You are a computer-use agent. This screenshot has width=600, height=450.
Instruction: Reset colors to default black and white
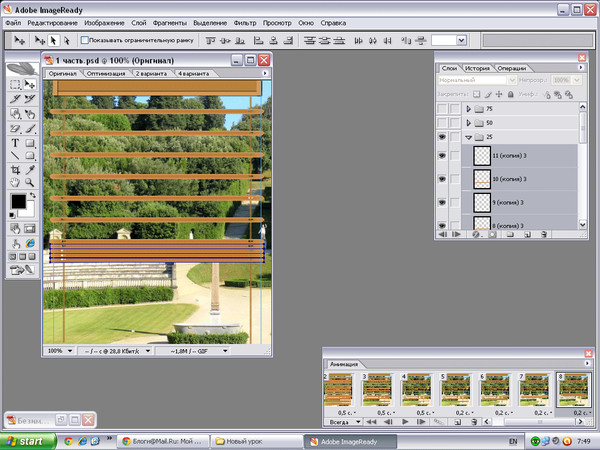(12, 215)
